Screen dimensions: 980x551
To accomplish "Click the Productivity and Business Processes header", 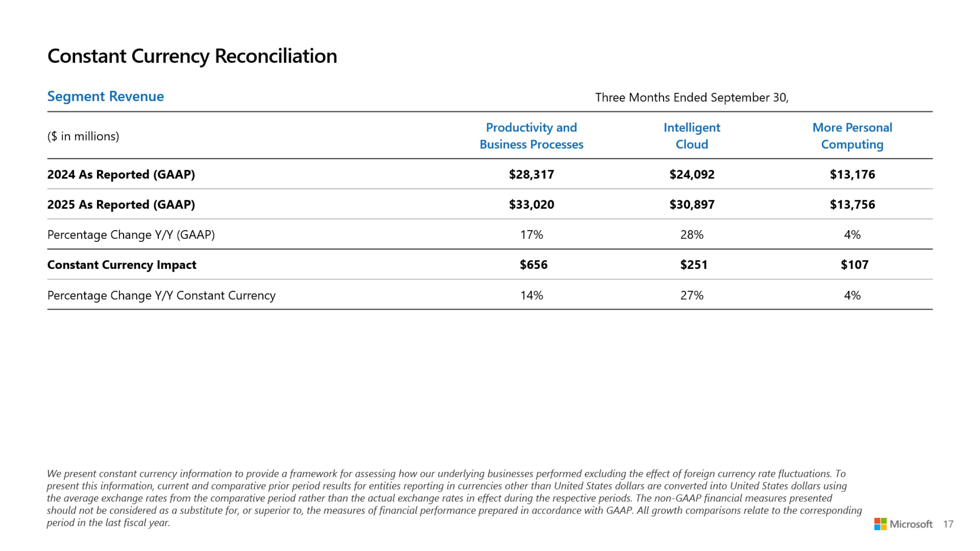I will tap(531, 136).
